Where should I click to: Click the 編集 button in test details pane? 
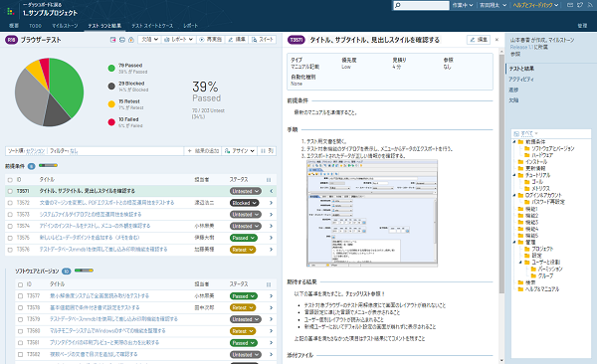479,40
